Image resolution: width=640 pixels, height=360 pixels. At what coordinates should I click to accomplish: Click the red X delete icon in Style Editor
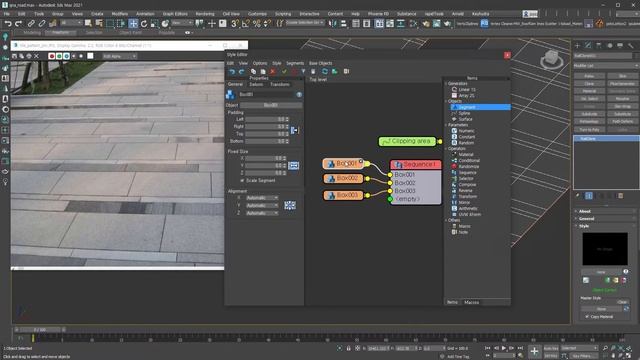coord(273,71)
